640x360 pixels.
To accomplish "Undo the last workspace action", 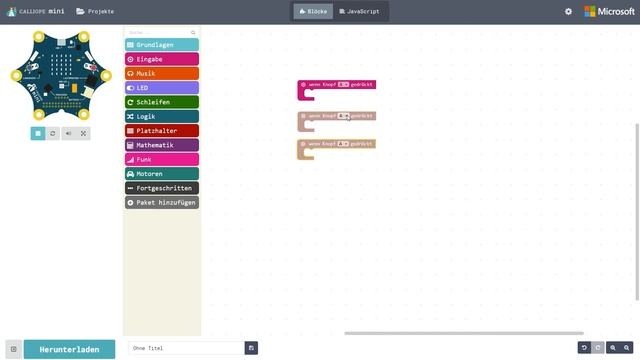I will (584, 348).
